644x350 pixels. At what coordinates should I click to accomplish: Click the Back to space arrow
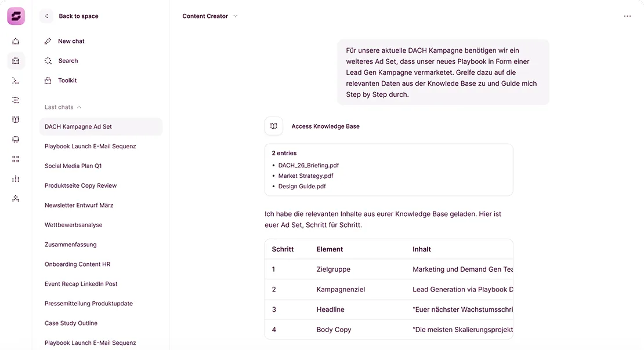[47, 16]
